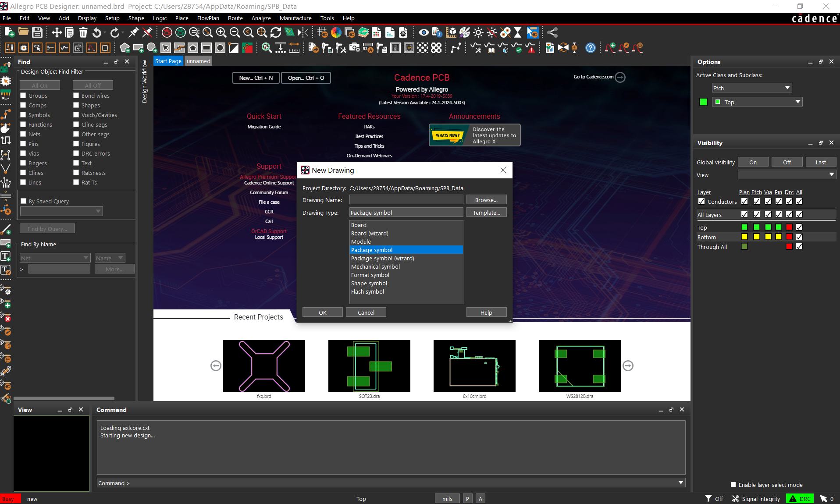Screen dimensions: 840x504
Task: Enable the Nets checkbox
Action: 23,134
